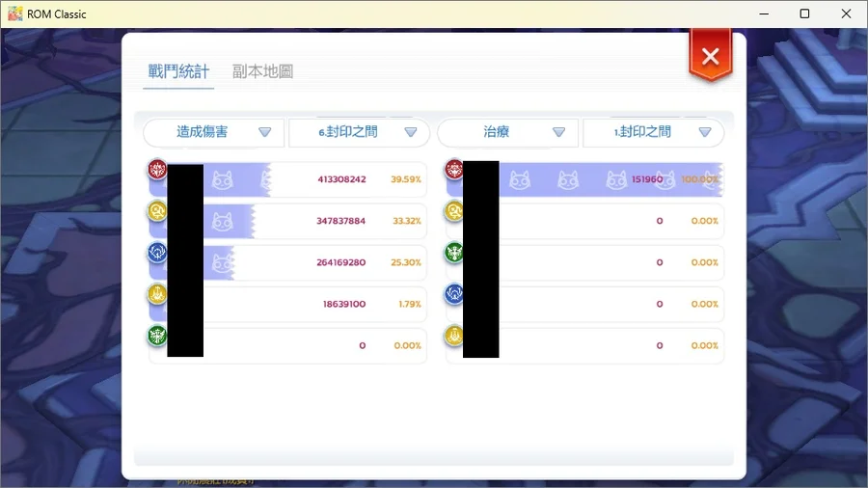Open the 治療 stat type dropdown
The image size is (868, 488).
508,132
